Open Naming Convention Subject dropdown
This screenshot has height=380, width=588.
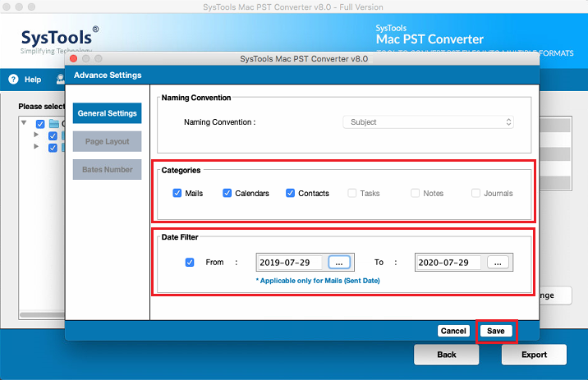pyautogui.click(x=428, y=121)
